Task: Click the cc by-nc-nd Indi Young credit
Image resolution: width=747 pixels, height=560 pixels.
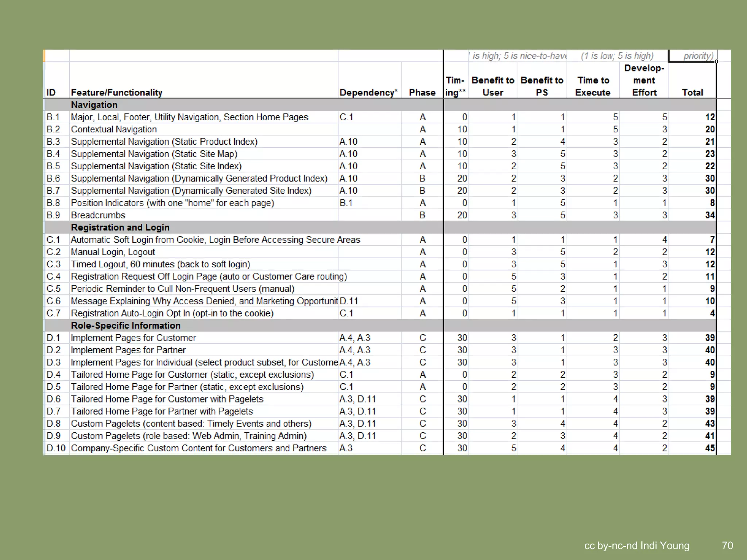Action: (636, 545)
